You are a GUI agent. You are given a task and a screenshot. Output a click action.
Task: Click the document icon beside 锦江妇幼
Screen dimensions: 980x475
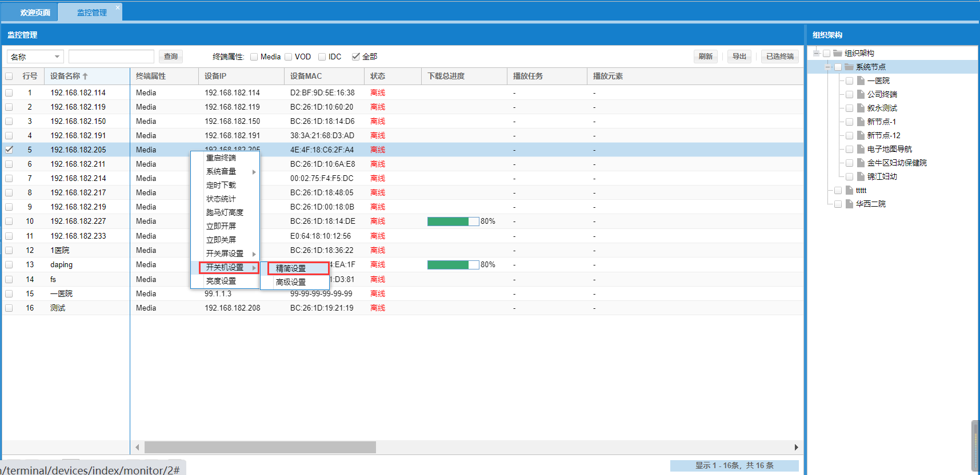861,176
